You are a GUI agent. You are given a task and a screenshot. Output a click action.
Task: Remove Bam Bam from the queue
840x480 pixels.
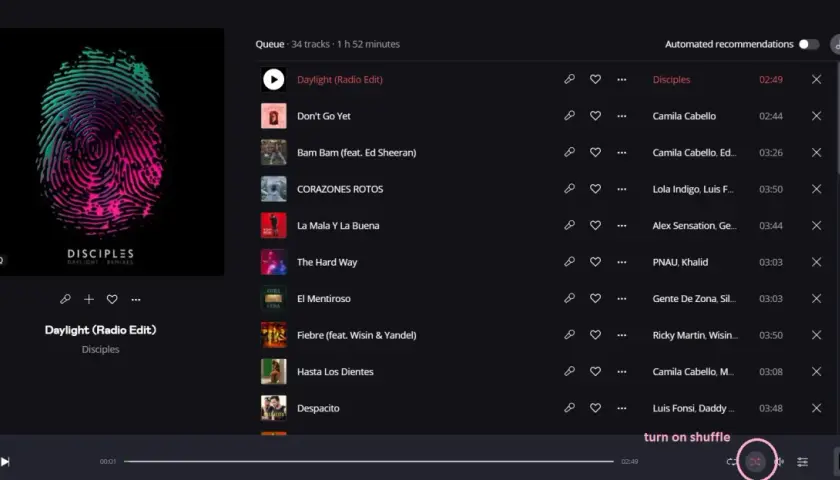click(x=816, y=152)
